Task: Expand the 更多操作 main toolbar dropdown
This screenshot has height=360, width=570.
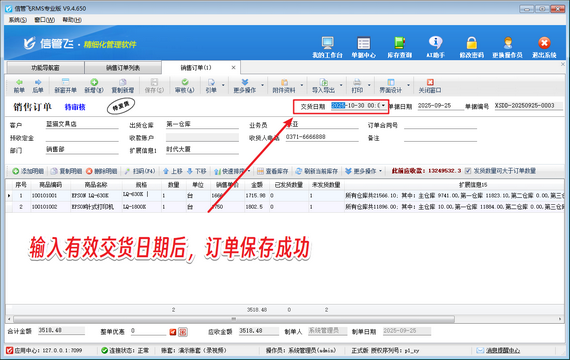Action: coord(262,86)
